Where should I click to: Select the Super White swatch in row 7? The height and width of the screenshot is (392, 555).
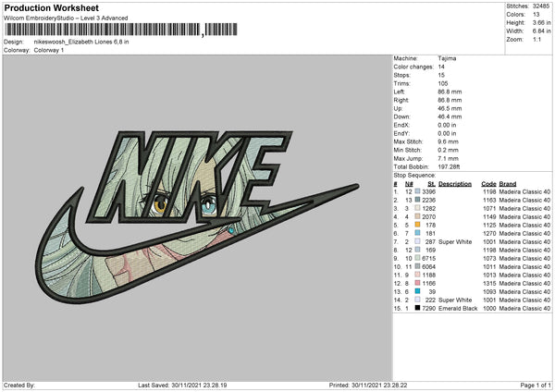pos(418,241)
